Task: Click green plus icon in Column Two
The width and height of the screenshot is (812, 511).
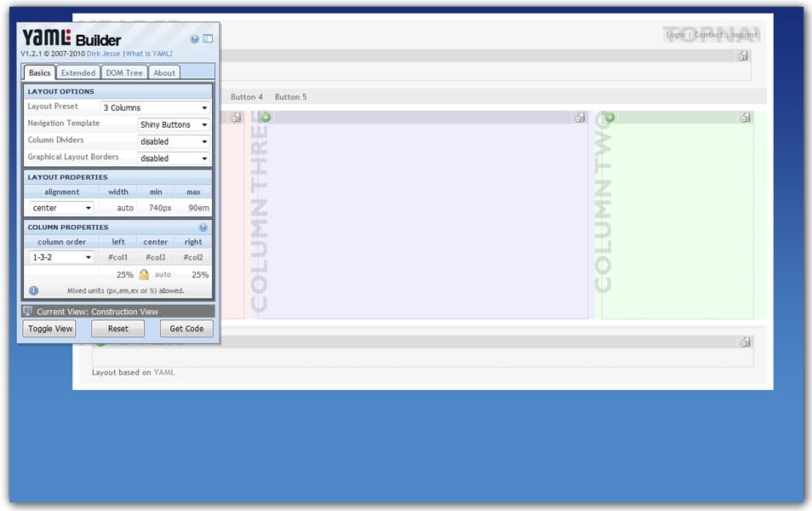Action: tap(609, 118)
